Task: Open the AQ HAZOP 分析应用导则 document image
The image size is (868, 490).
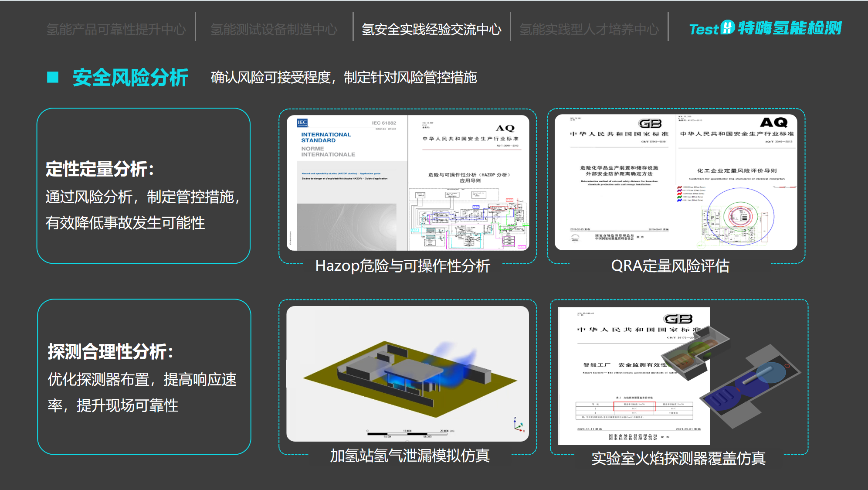Action: click(x=469, y=183)
